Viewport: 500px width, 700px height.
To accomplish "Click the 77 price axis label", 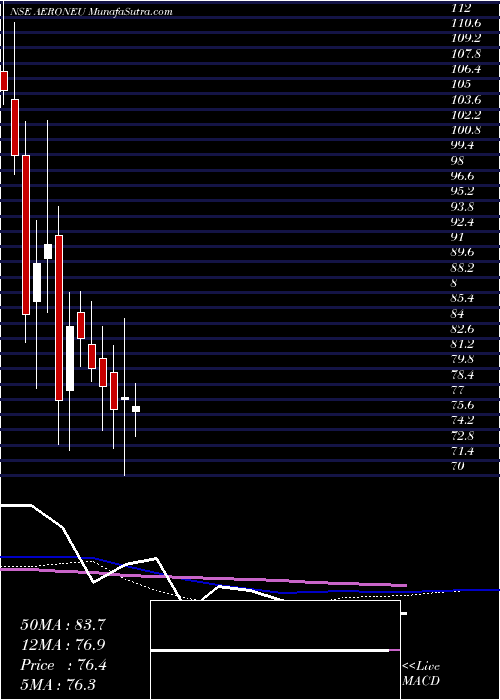I will click(x=458, y=390).
